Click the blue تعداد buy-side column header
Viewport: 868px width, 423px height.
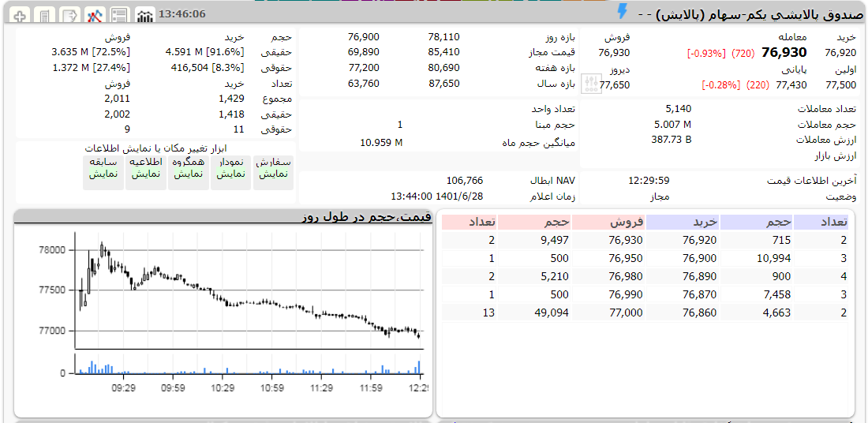821,222
